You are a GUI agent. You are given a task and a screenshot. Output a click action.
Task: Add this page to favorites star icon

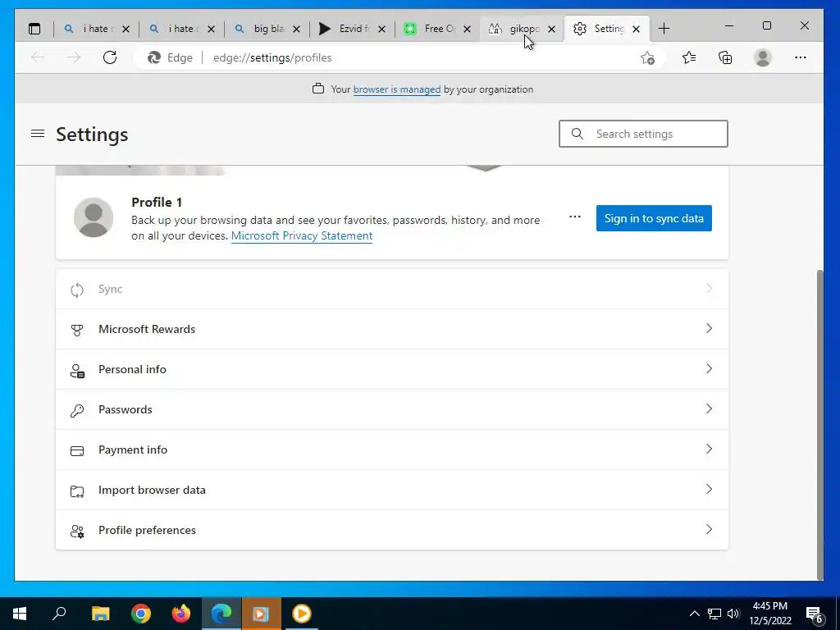pos(648,58)
